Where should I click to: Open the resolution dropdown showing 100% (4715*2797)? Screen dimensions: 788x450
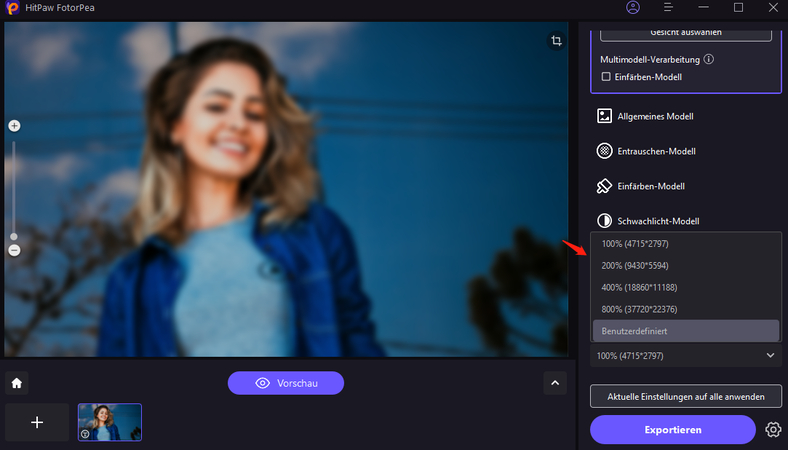[x=686, y=355]
